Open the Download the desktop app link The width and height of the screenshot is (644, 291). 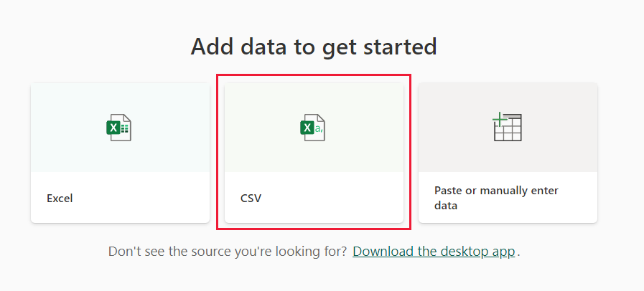pos(434,252)
